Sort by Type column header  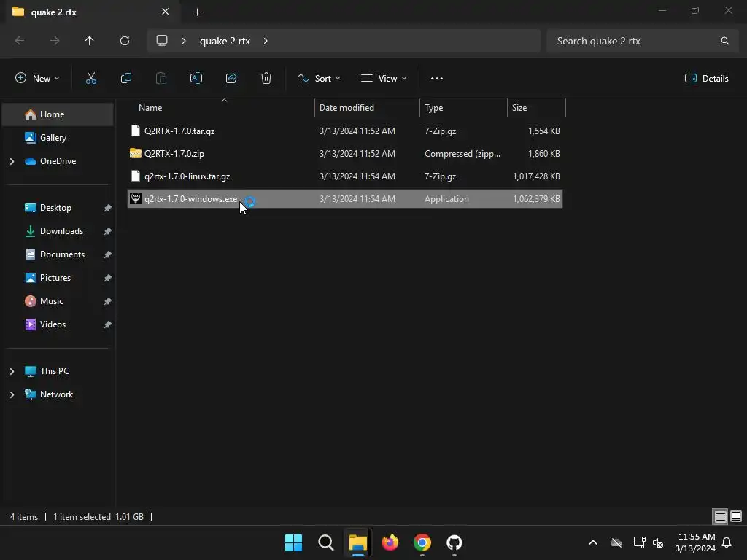point(463,108)
